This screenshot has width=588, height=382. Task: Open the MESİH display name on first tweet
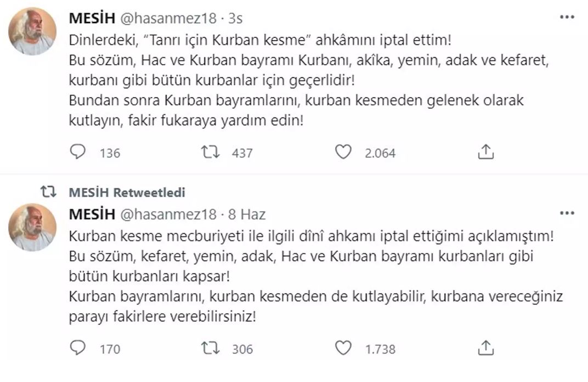coord(92,18)
